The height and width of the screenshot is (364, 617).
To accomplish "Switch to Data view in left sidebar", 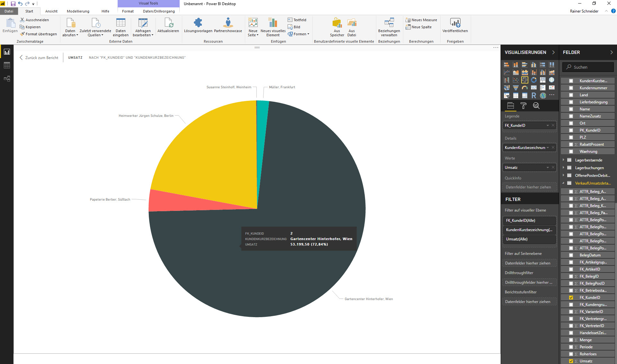I will (x=7, y=65).
